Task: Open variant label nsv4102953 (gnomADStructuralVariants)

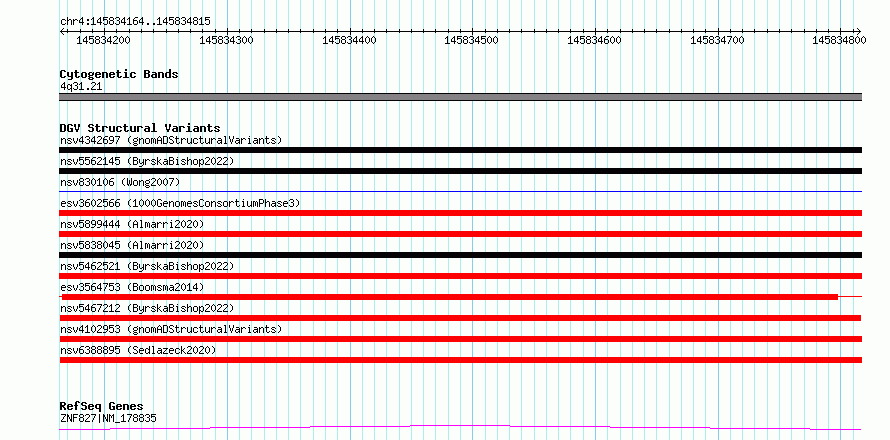Action: click(x=171, y=329)
